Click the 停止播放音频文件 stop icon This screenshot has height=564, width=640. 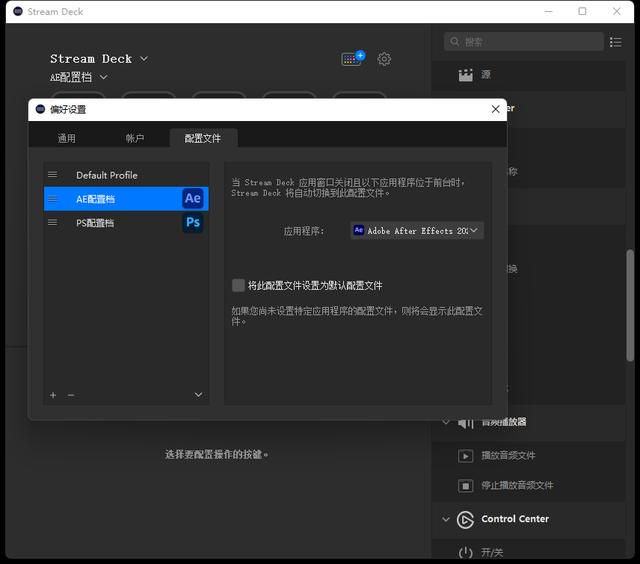coord(465,486)
